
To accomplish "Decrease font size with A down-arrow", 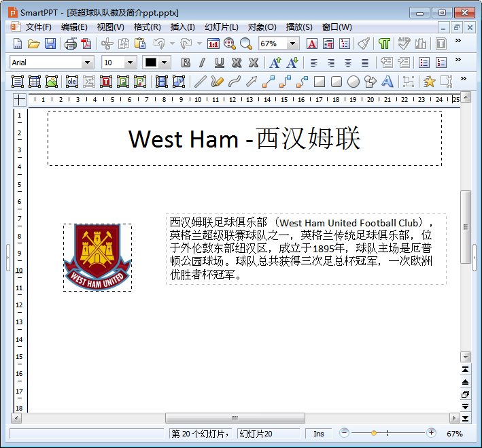I will tap(292, 63).
